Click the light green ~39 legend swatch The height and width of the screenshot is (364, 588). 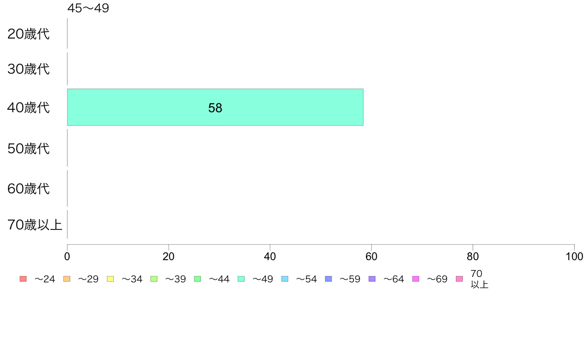coord(154,279)
